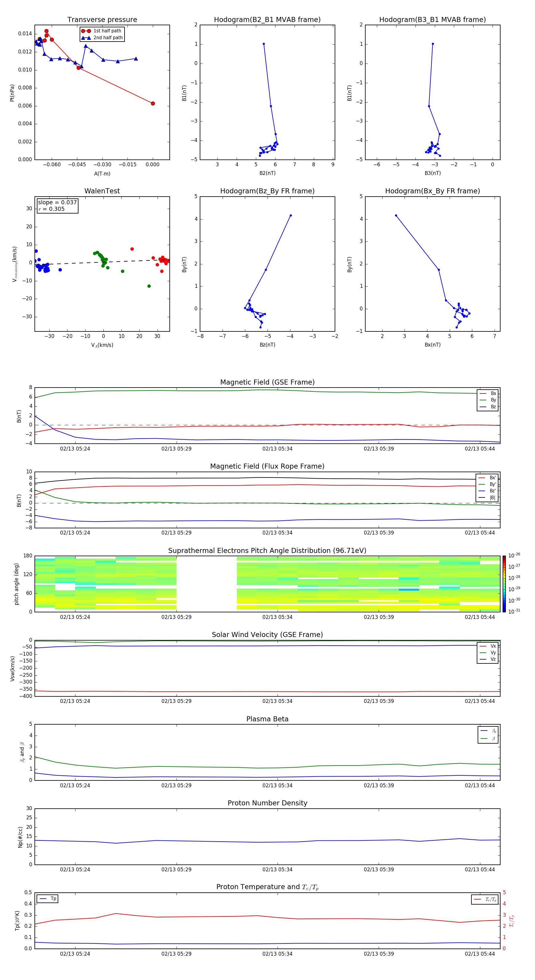This screenshot has height=980, width=535.
Task: Click the Magnetic Field (Flux Rope Frame) title
Action: 267,467
